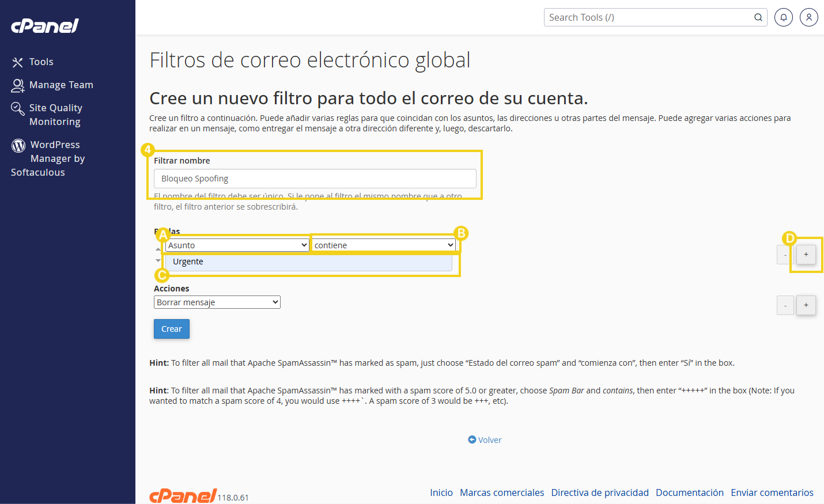824x504 pixels.
Task: Open the search via the magnifier icon
Action: pyautogui.click(x=758, y=17)
